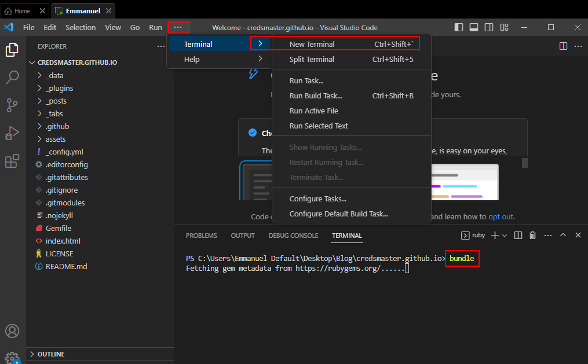Open the Search view in activity bar

(12, 78)
